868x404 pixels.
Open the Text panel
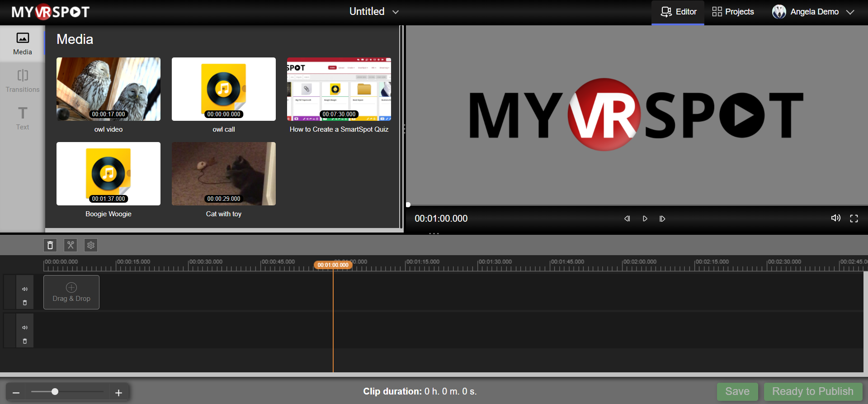click(x=23, y=119)
